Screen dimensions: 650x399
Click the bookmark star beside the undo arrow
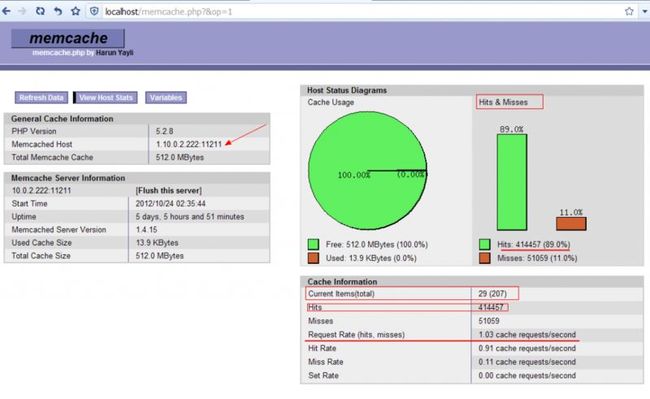(75, 11)
